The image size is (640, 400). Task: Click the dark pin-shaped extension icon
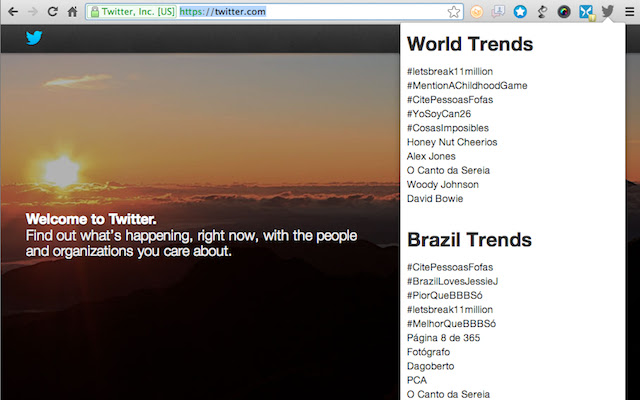point(542,12)
